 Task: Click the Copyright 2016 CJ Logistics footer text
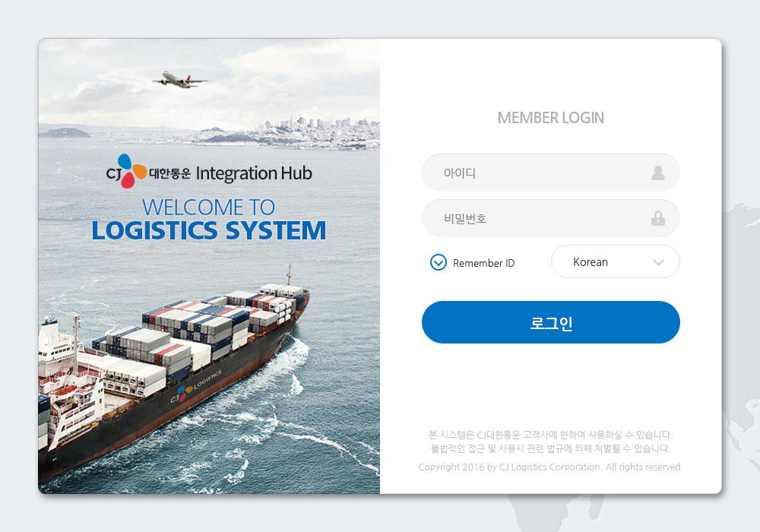tap(550, 467)
